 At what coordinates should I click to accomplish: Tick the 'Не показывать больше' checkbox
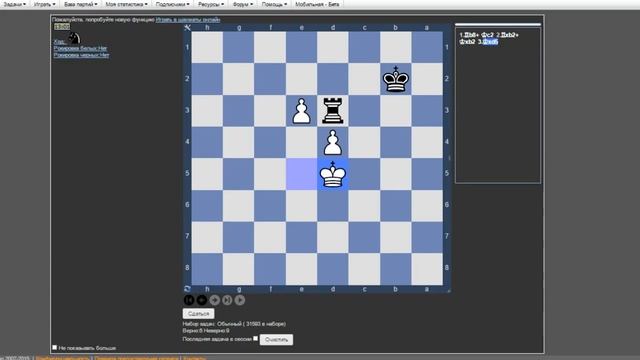click(x=55, y=347)
